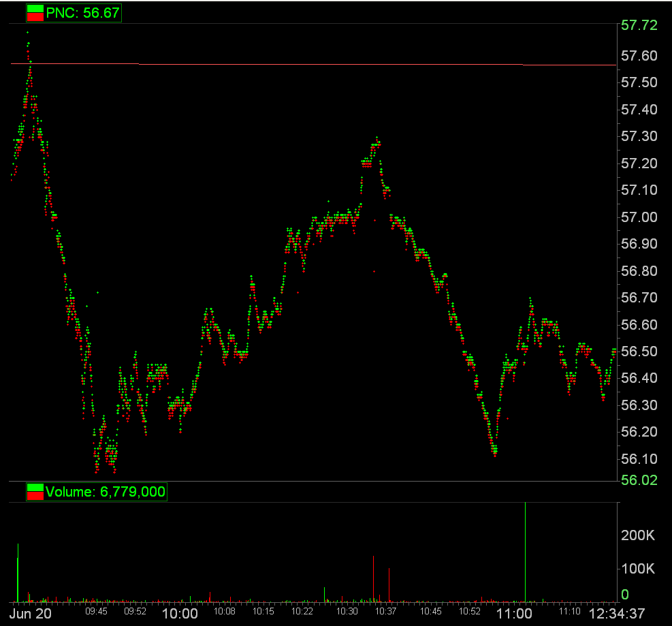Image resolution: width=672 pixels, height=626 pixels.
Task: Click the 56.02 bottom price axis label
Action: click(x=639, y=480)
